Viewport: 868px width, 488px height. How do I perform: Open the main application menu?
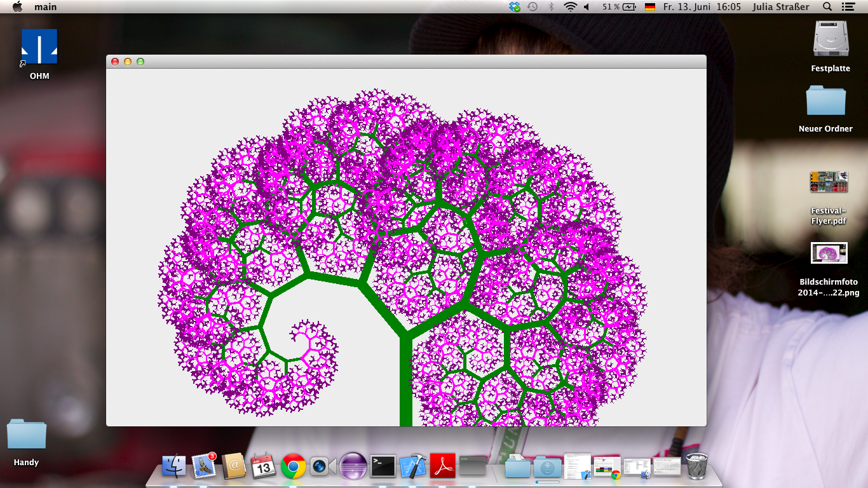pos(44,7)
